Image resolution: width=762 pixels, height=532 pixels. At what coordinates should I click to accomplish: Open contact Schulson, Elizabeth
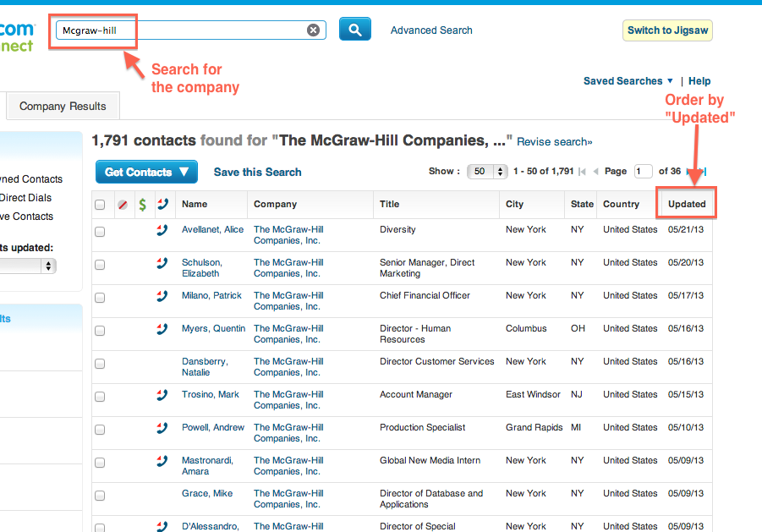(202, 268)
